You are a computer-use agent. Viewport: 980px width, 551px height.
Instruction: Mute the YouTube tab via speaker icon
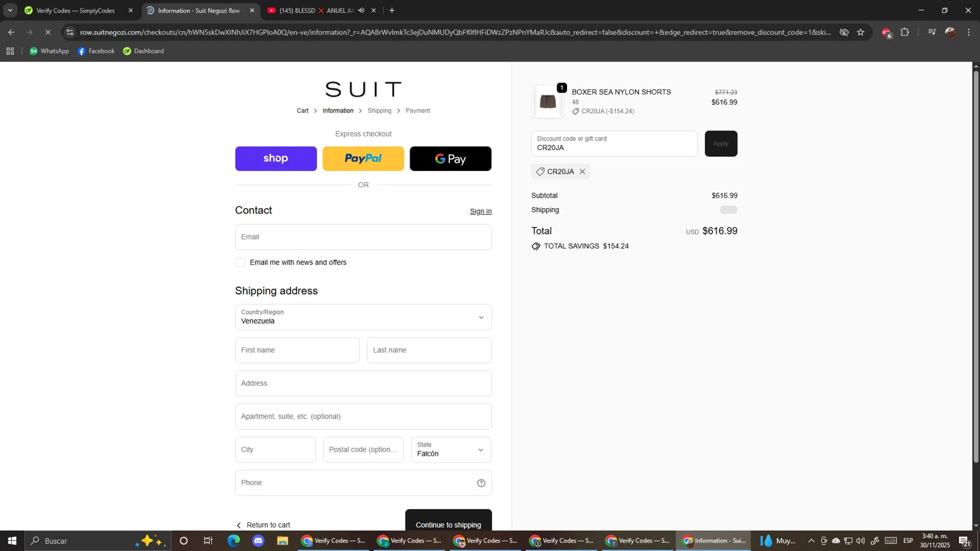(361, 10)
